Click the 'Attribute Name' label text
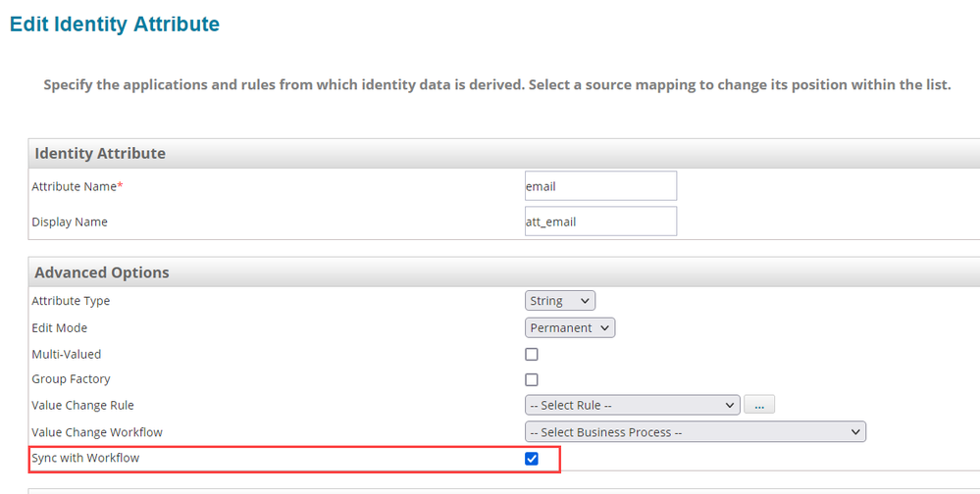980x494 pixels. (x=77, y=186)
